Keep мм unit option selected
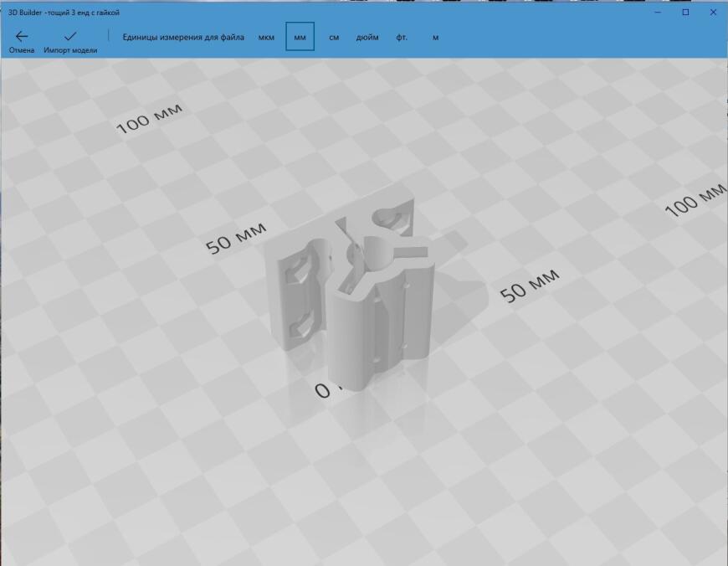Screen dimensions: 728x566 tap(300, 37)
